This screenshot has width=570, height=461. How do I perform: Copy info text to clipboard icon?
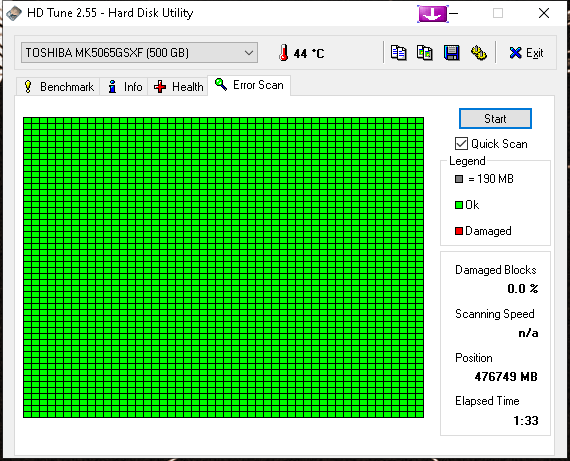point(398,53)
